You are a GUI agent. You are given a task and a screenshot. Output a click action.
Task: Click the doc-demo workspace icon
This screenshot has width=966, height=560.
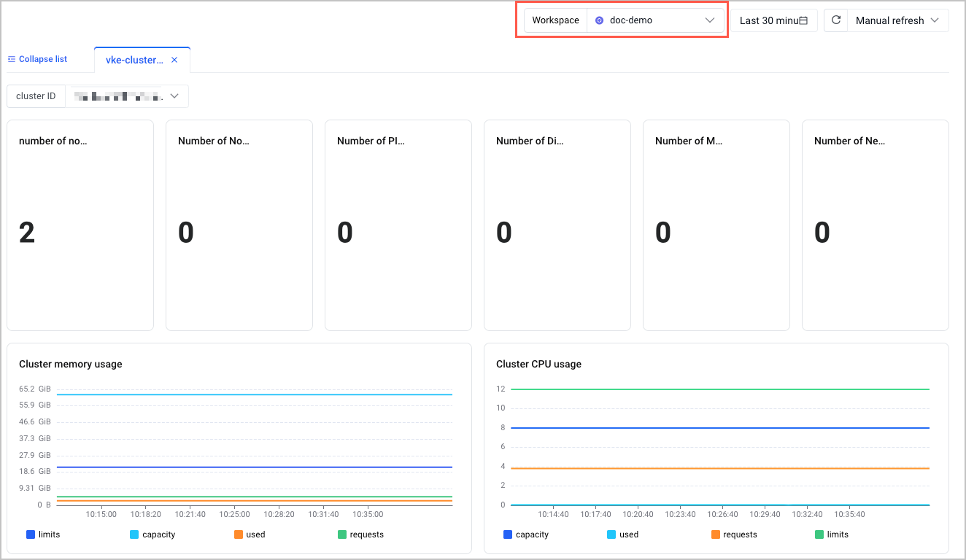point(600,20)
